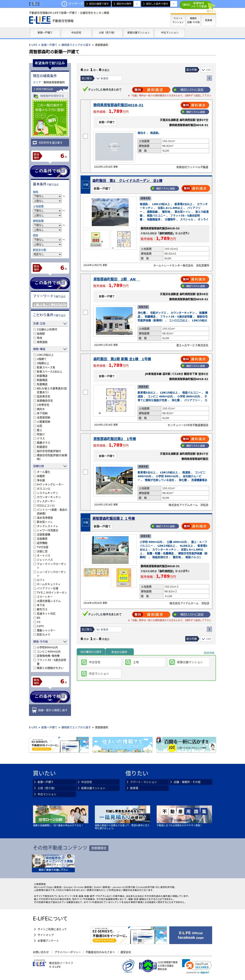Click 市区町村を選び直す map icon button
The height and width of the screenshot is (980, 245).
[50, 143]
